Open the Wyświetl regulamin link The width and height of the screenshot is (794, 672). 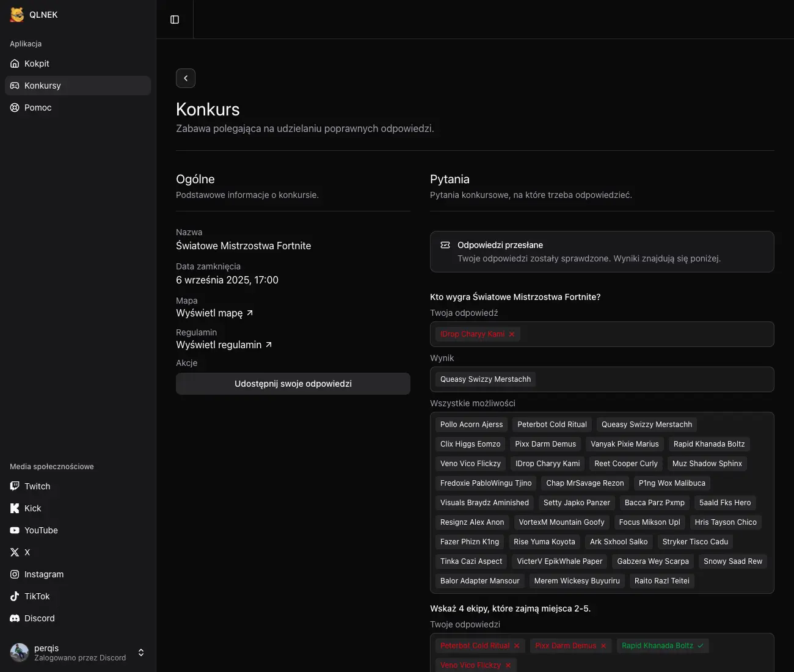pos(224,345)
